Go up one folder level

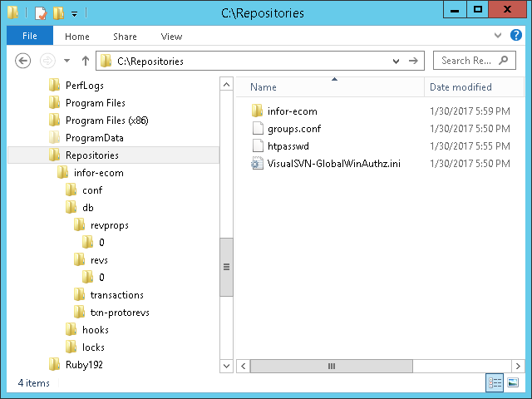point(85,61)
